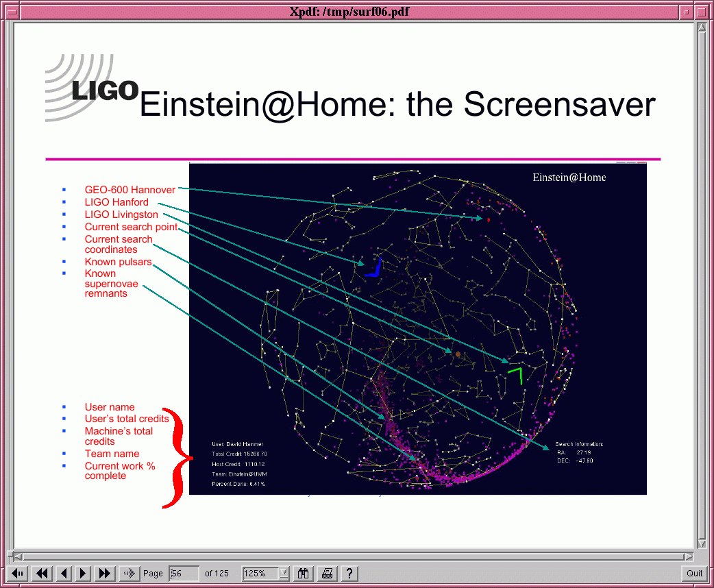Open the window menu in the title bar
This screenshot has width=714, height=588.
[11, 12]
